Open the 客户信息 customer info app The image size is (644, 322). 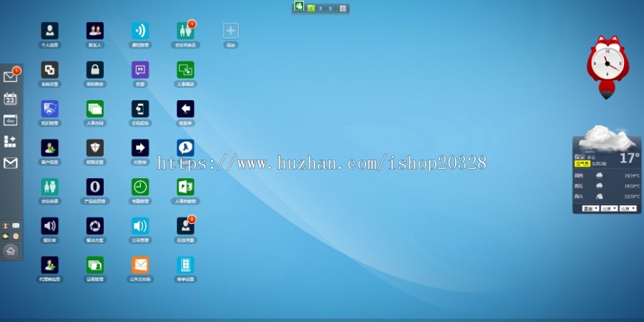(49, 148)
